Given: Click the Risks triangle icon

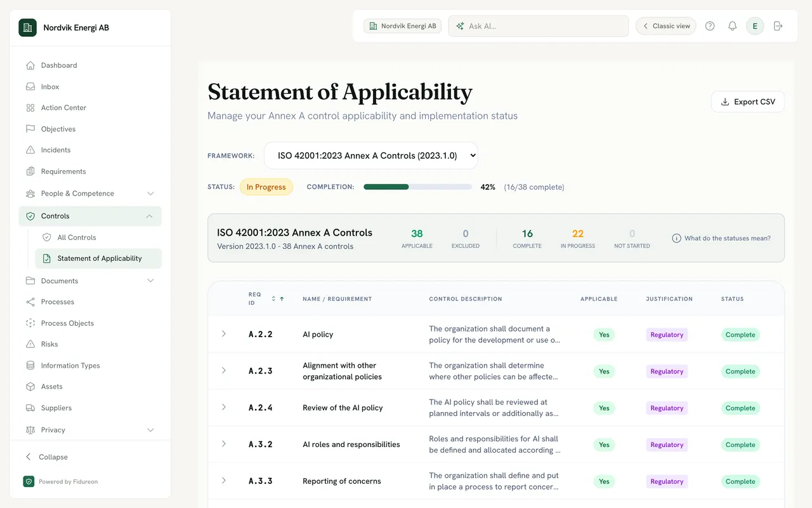Looking at the screenshot, I should pos(30,344).
